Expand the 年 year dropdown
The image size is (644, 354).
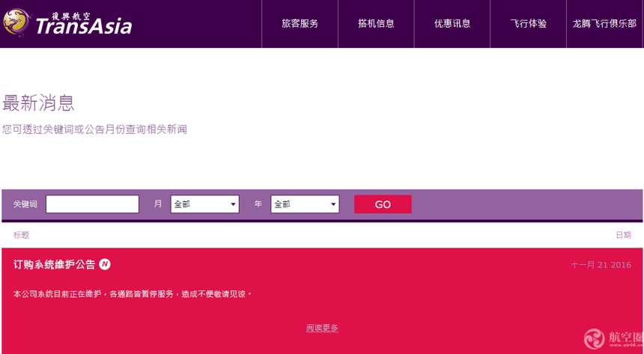click(305, 204)
